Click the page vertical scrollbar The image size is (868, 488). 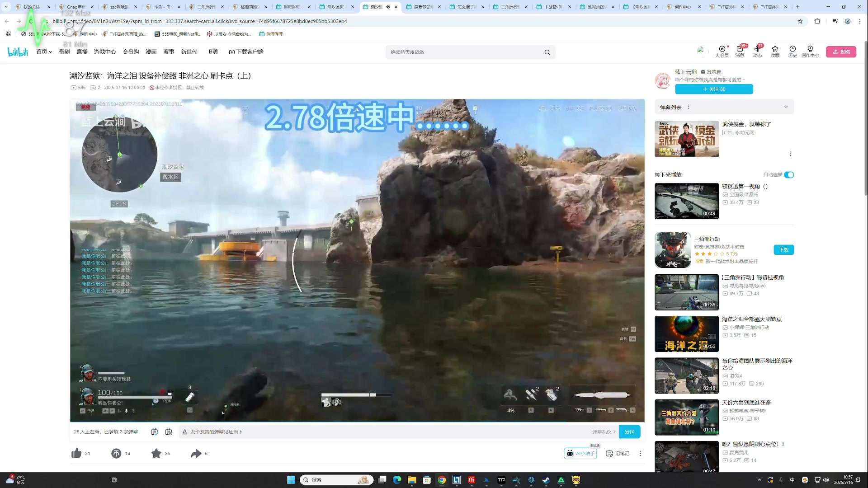866,118
